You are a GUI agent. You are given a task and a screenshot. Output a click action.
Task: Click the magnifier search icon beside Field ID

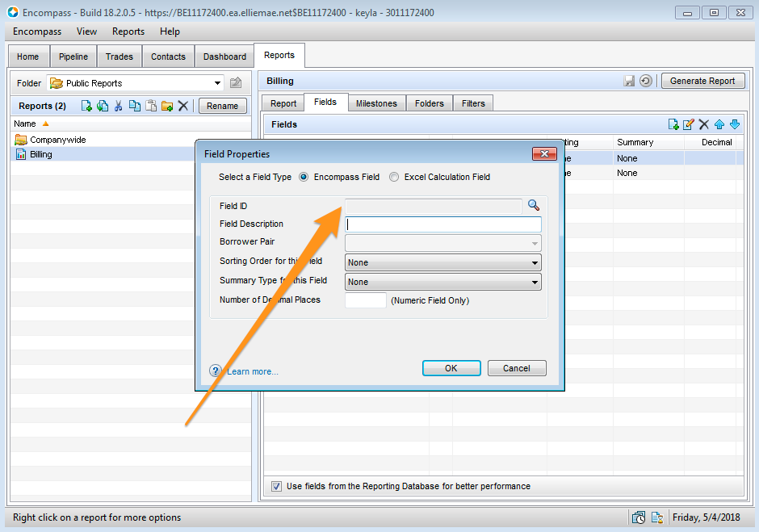coord(534,205)
